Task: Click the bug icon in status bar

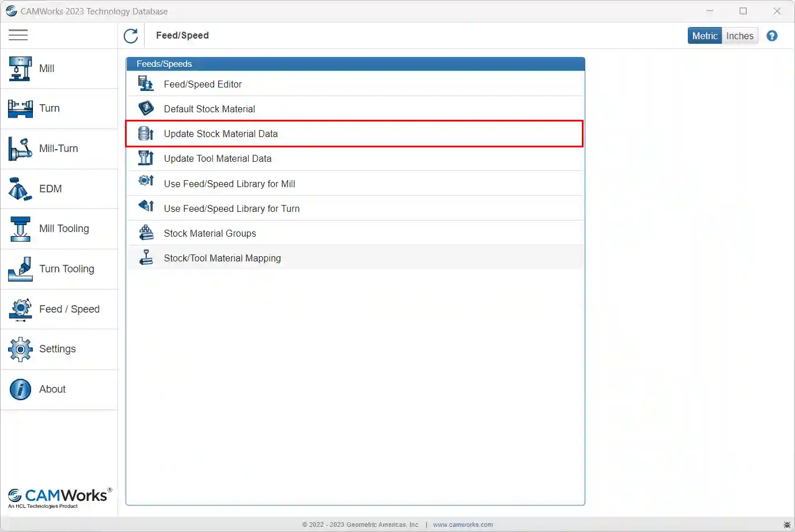Action: 787,525
